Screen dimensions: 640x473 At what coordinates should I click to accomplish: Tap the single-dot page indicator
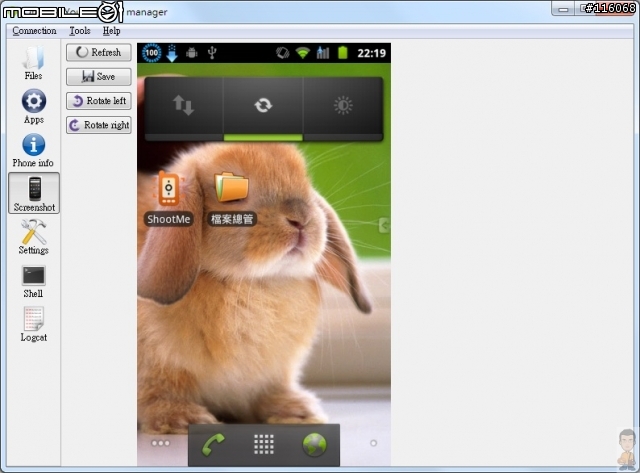373,443
